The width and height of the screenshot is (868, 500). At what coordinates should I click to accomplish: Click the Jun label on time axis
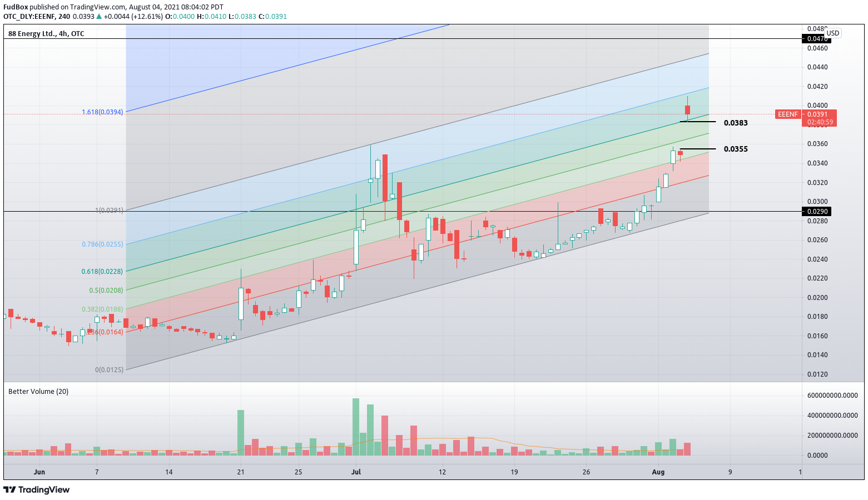point(39,472)
